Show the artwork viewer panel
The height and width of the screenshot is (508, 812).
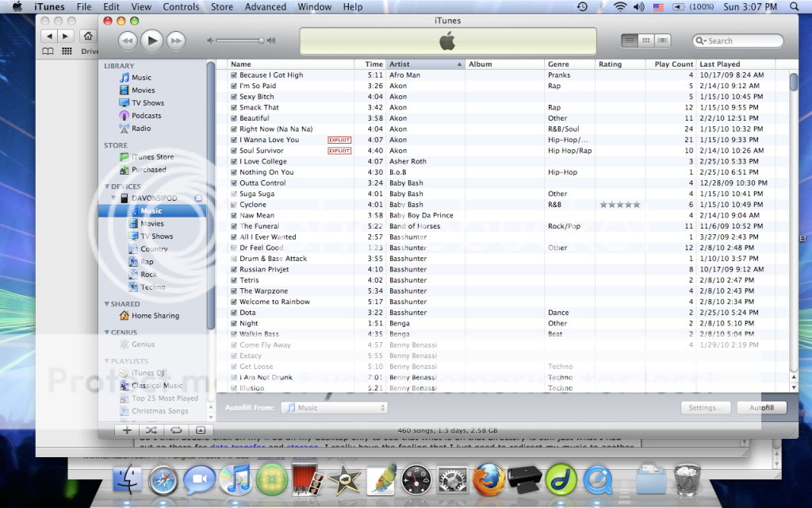pos(201,430)
